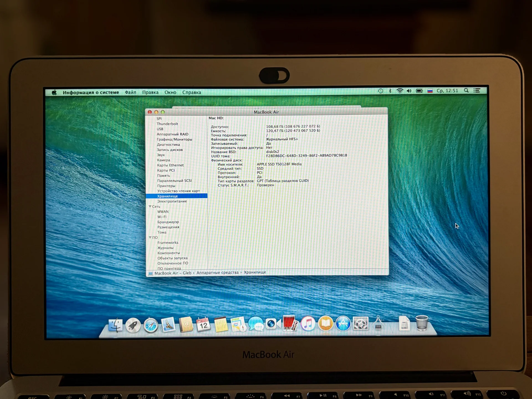Select Карты PCI in sidebar
The image size is (532, 399).
[x=166, y=170]
